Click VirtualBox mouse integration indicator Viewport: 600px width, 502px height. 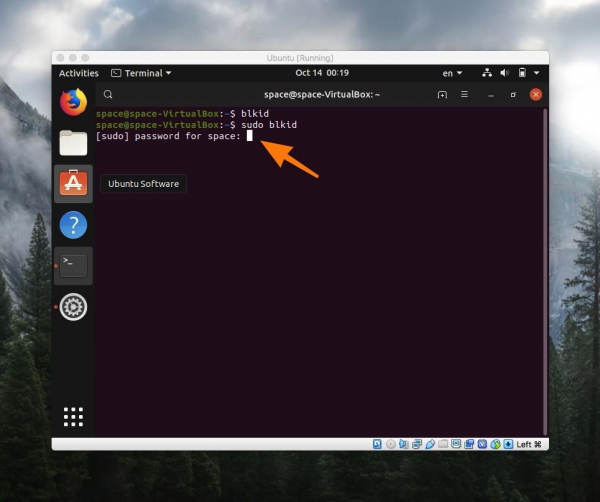click(496, 444)
